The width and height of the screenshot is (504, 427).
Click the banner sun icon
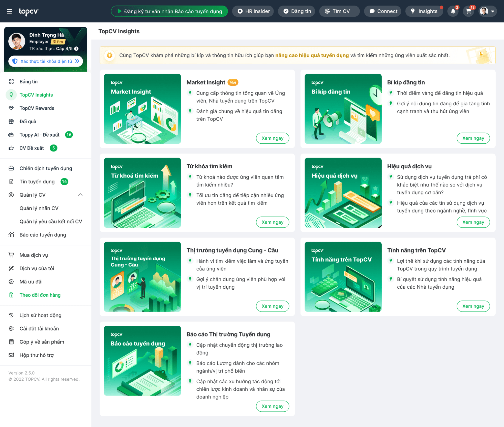[x=110, y=55]
